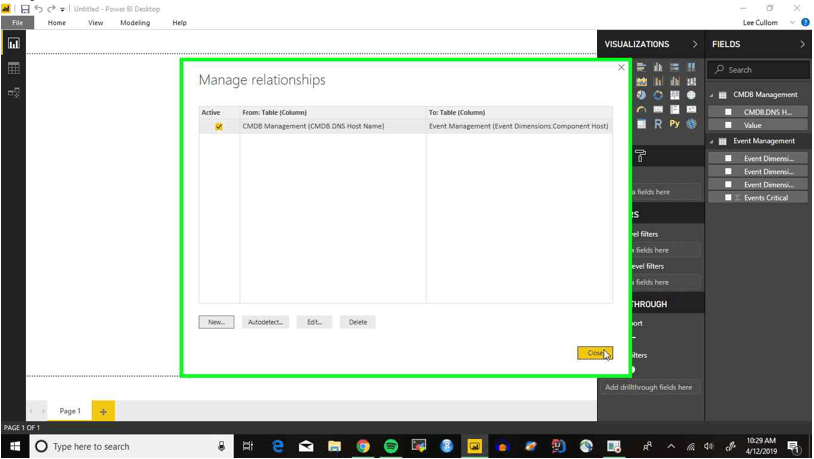
Task: Select the line and stacked column visualization
Action: tap(658, 82)
